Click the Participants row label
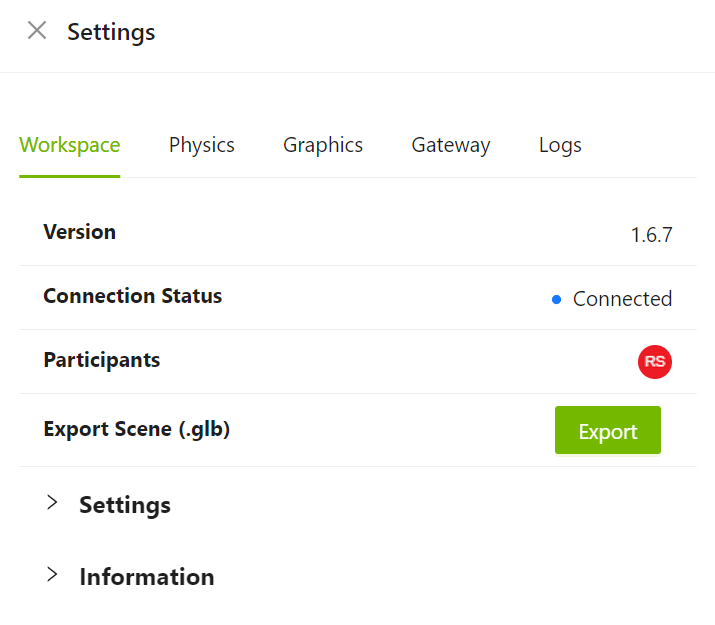 [x=102, y=360]
